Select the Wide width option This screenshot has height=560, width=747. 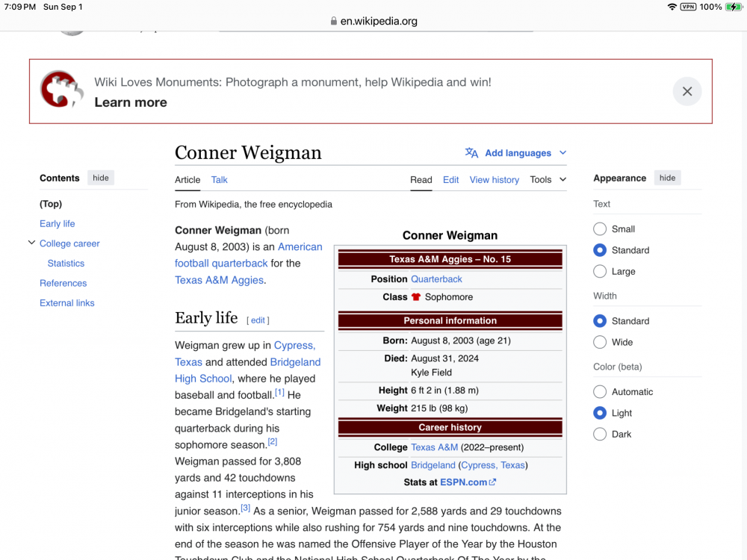pyautogui.click(x=600, y=342)
